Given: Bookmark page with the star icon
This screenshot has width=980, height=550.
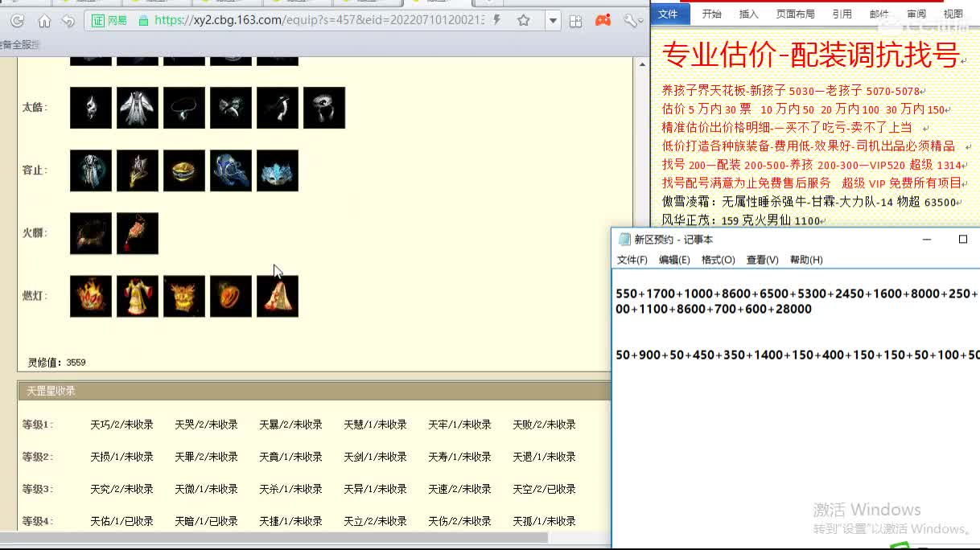Looking at the screenshot, I should (524, 21).
